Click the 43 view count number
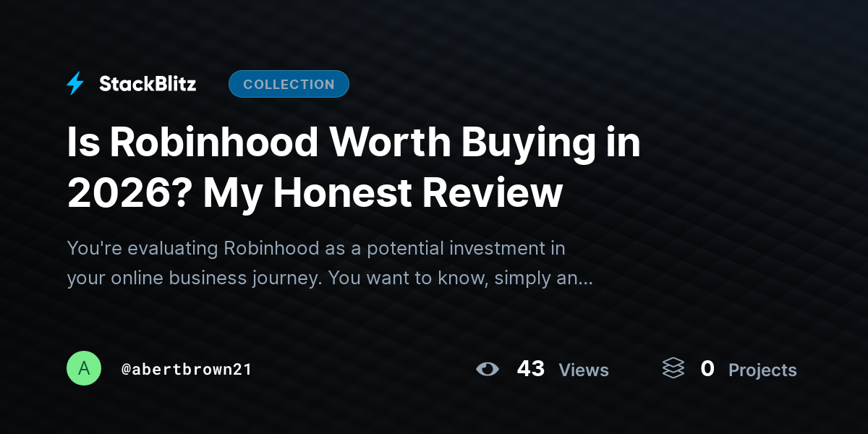Viewport: 868px width, 434px height. pyautogui.click(x=531, y=369)
